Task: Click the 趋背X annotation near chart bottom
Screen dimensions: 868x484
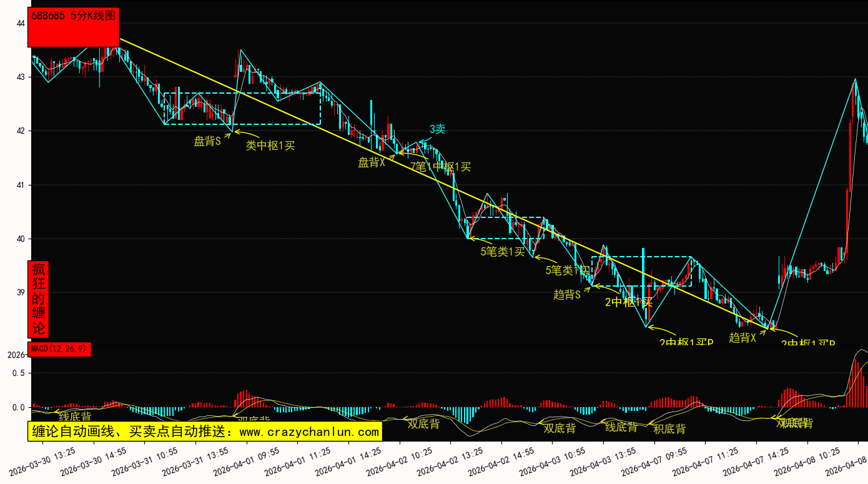Action: tap(742, 337)
